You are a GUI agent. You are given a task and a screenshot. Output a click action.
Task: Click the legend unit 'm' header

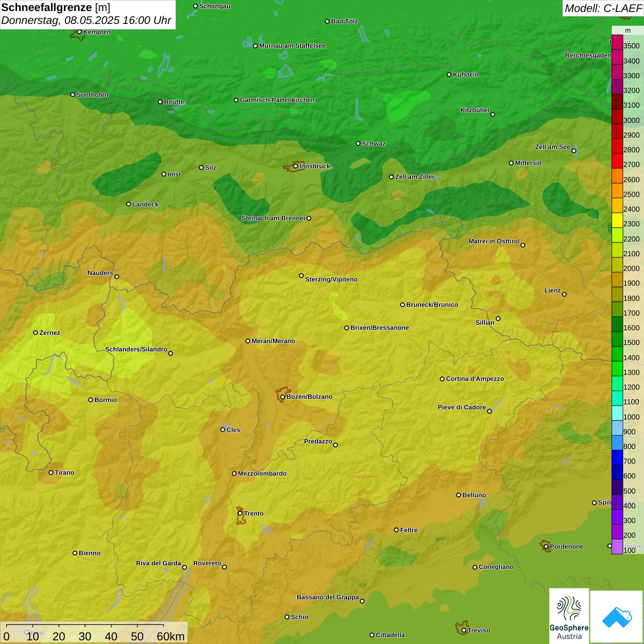click(x=627, y=31)
